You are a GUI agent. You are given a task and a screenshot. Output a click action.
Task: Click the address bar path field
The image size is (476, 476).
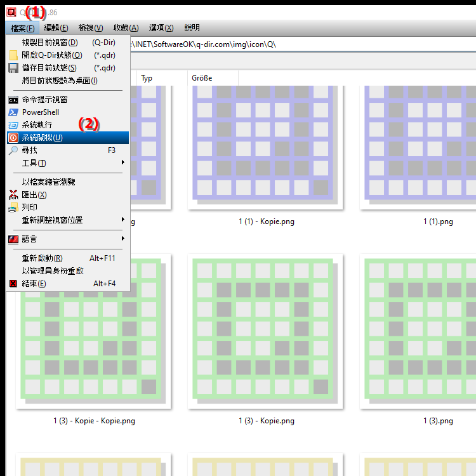303,44
